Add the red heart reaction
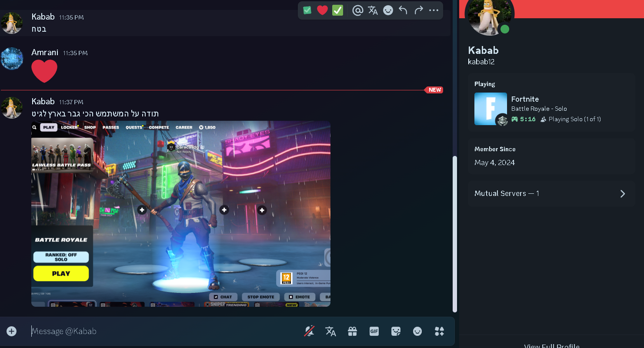The image size is (644, 348). click(x=322, y=10)
